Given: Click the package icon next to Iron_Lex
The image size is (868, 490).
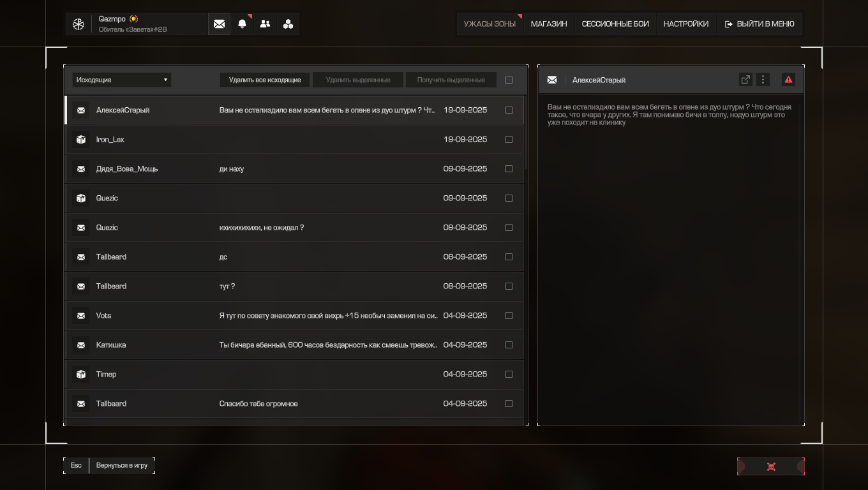Looking at the screenshot, I should [81, 140].
